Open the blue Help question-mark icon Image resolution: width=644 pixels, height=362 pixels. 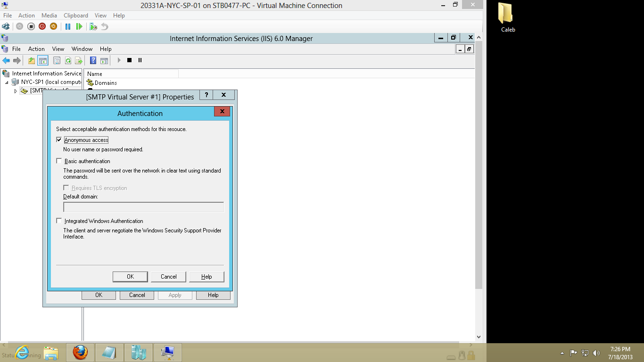[93, 60]
